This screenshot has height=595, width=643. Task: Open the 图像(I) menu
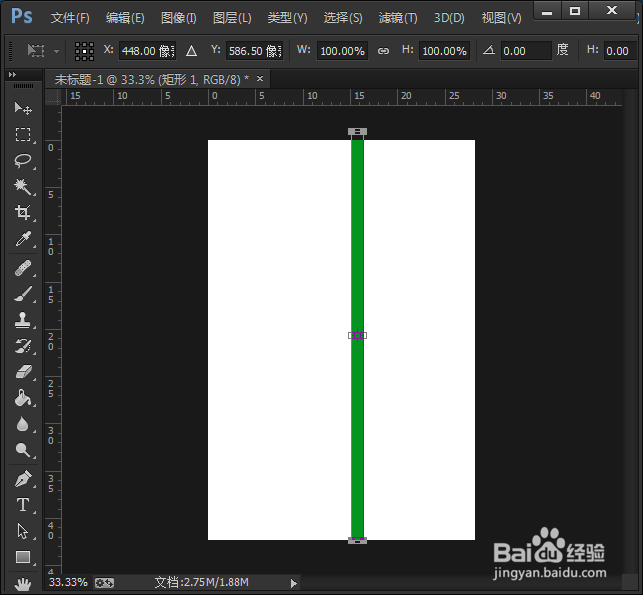pos(179,18)
